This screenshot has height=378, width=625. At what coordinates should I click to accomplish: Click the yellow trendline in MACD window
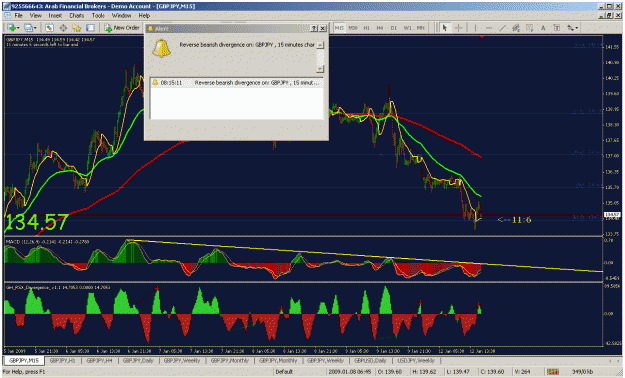[x=366, y=257]
